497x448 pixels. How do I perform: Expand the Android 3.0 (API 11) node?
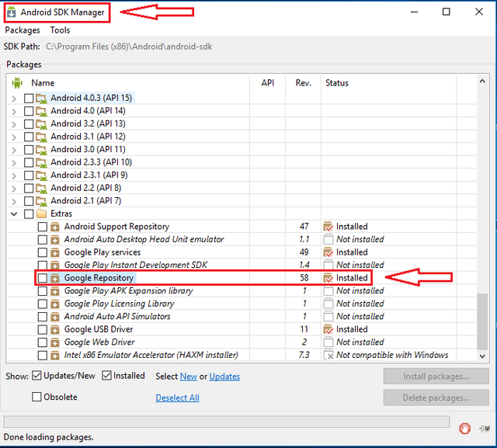click(14, 150)
